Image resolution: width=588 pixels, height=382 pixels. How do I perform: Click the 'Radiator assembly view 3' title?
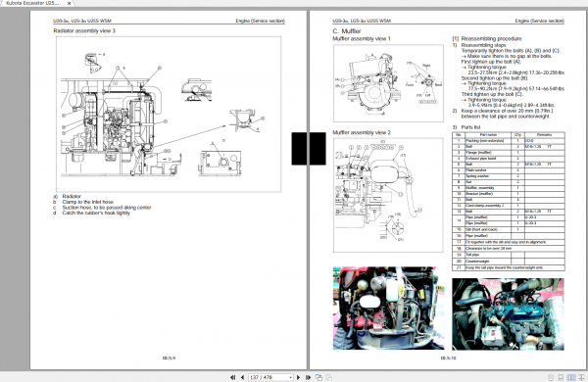[x=84, y=30]
